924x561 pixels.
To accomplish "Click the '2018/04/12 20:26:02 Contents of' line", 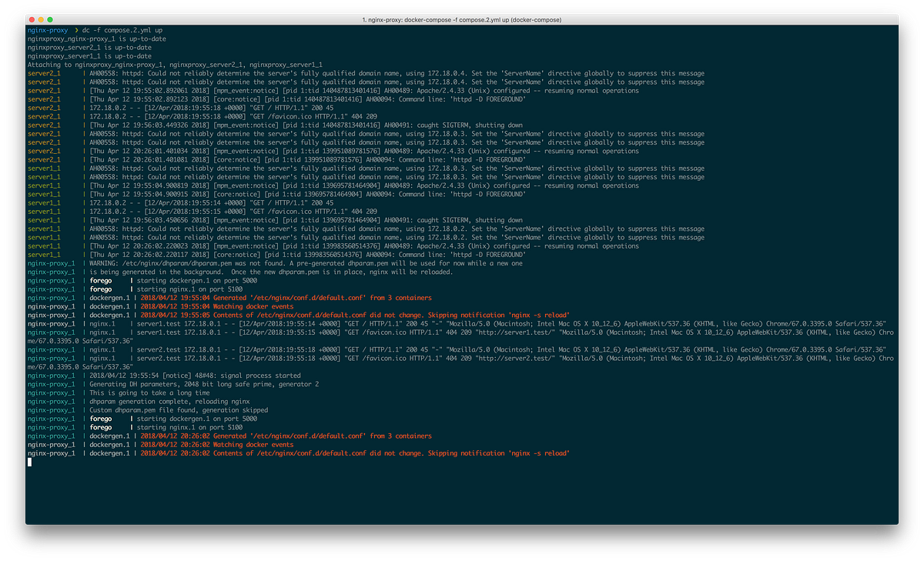I will pyautogui.click(x=299, y=453).
